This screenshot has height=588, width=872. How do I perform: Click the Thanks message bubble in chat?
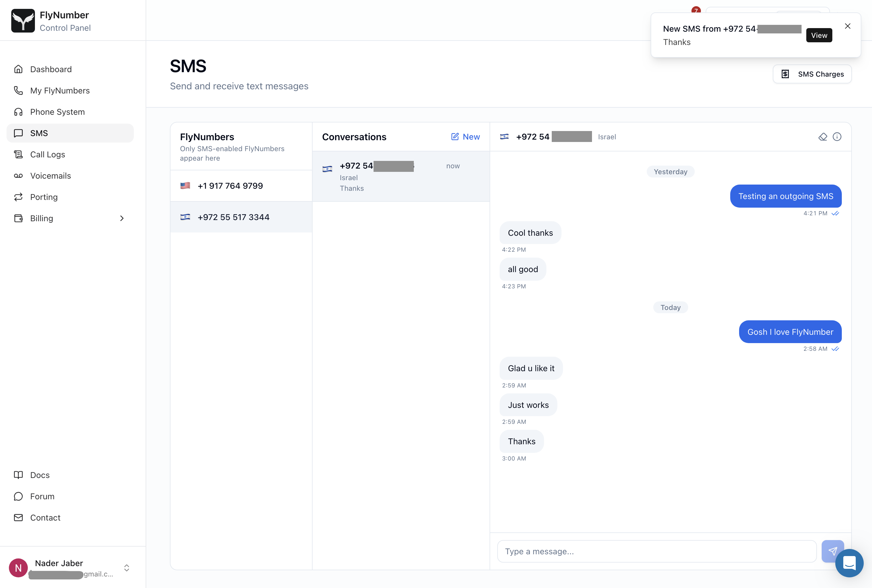click(x=522, y=441)
